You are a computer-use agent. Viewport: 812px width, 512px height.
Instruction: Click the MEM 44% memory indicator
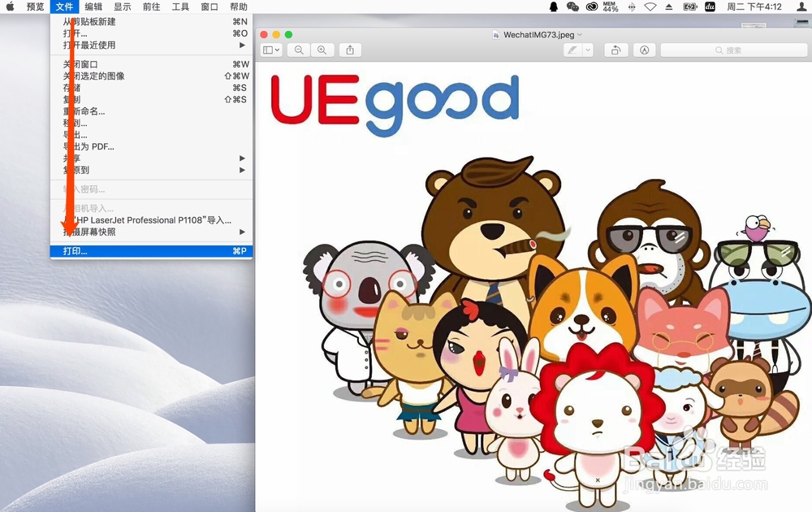click(611, 7)
